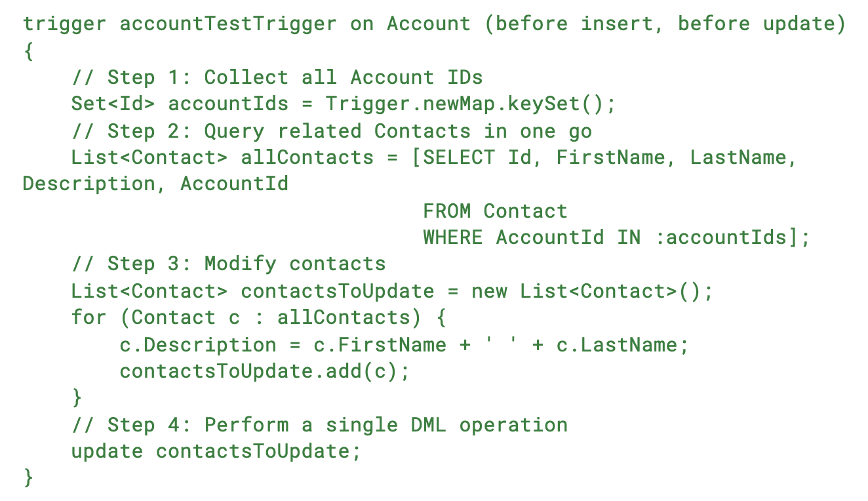Click the contactsToUpdate.add(c) statement
868x501 pixels.
pyautogui.click(x=264, y=372)
